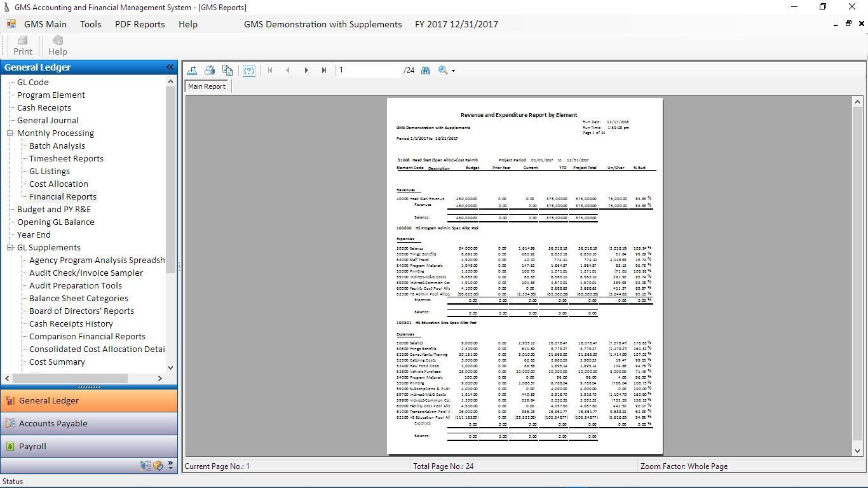
Task: Open the zoom level dropdown arrow
Action: pyautogui.click(x=453, y=71)
